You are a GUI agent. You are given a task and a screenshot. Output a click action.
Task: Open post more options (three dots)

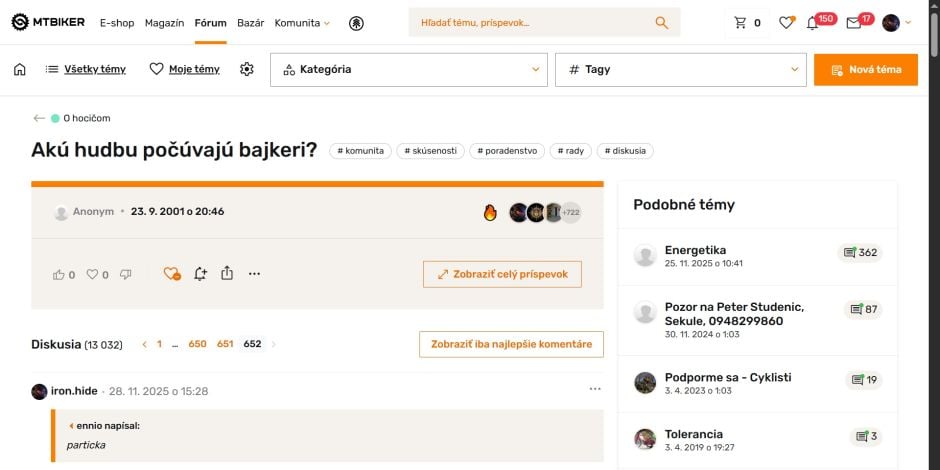click(254, 273)
